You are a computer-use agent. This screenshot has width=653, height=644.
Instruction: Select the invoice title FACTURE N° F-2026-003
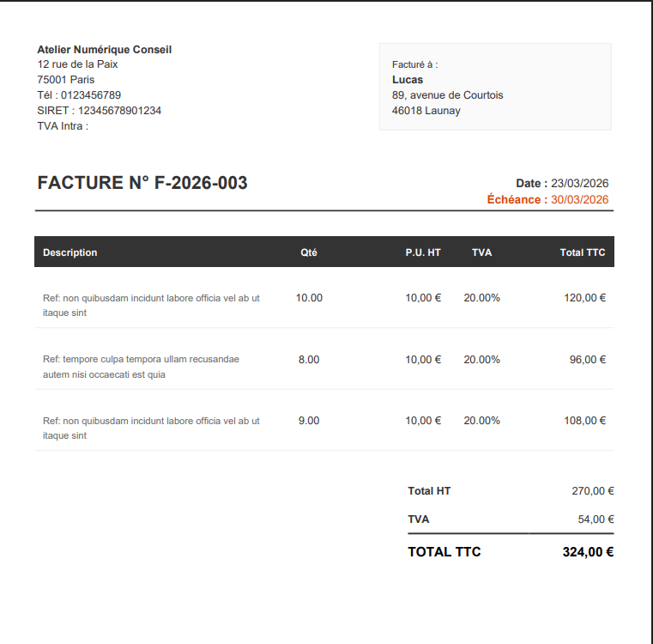[142, 183]
